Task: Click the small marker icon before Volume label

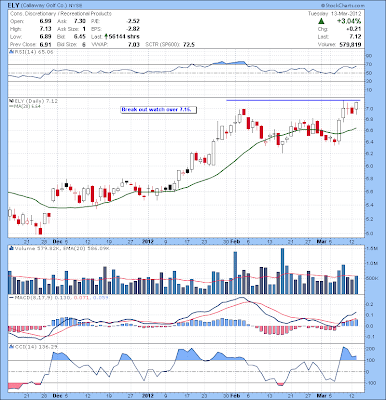Action: tap(11, 248)
